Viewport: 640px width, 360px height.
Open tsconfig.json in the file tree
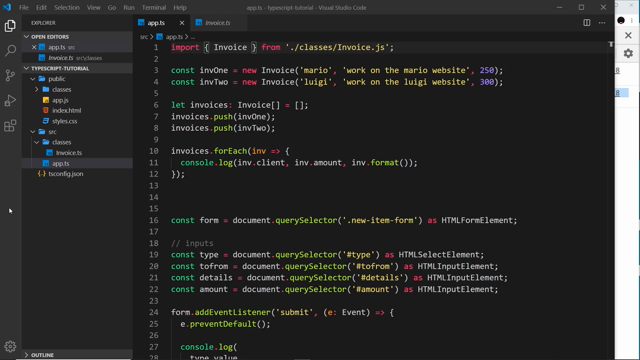point(66,174)
